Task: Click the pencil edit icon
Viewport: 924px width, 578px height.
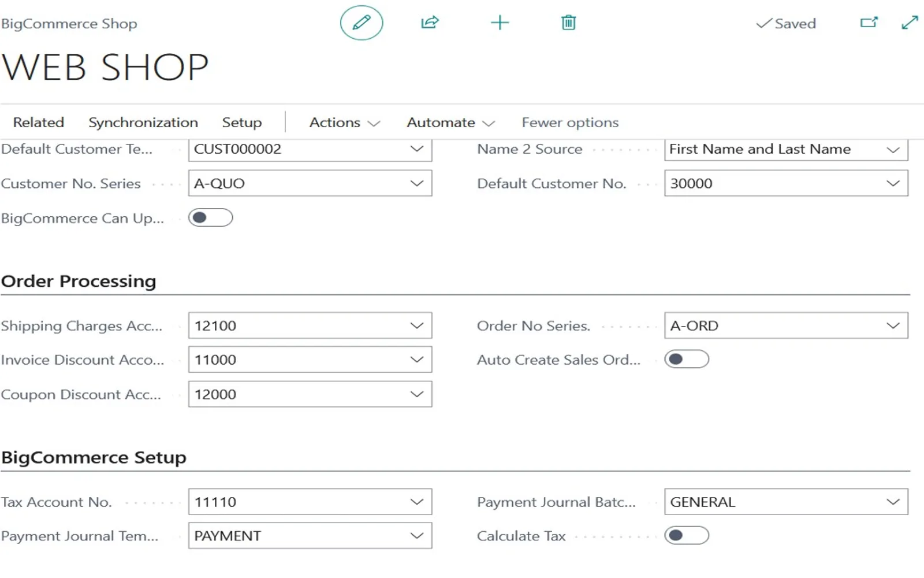Action: coord(362,23)
